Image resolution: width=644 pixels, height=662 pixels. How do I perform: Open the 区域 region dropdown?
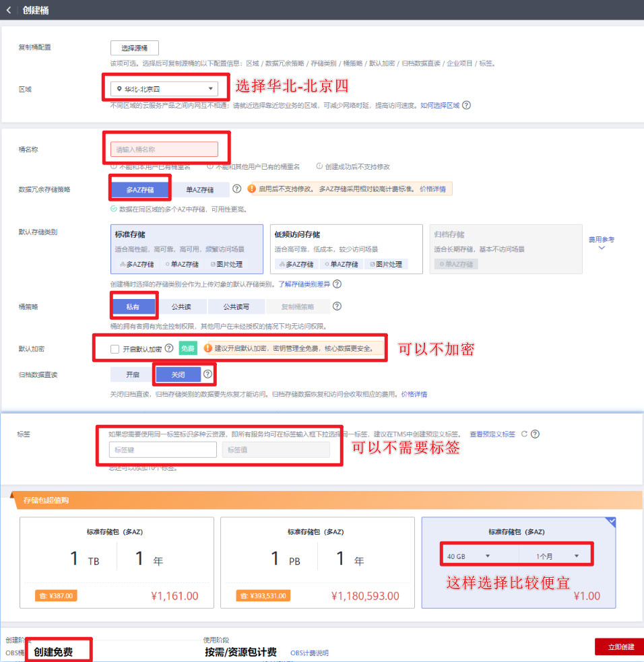(164, 89)
